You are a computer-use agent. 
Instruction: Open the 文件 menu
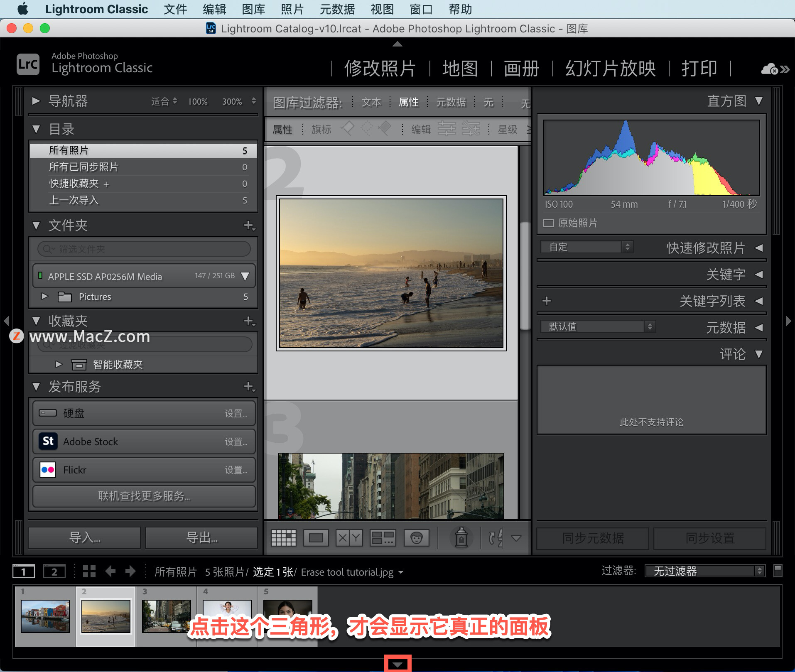click(x=175, y=9)
